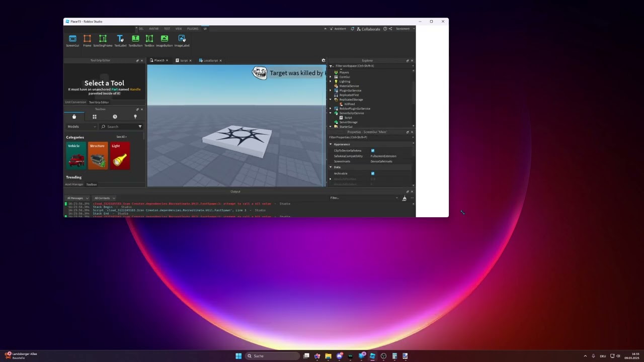
Task: Insert an ImageButton element
Action: pyautogui.click(x=165, y=41)
